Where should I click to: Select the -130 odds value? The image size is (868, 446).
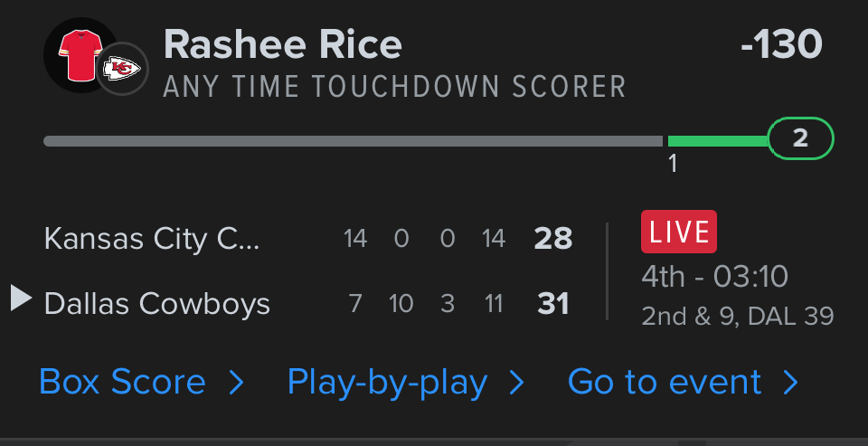[x=781, y=44]
